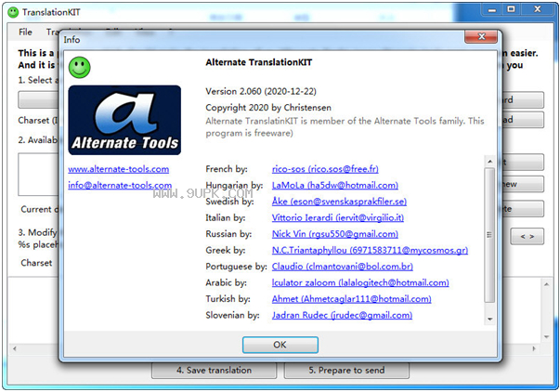Close the Info dialog with red X
The image size is (560, 392).
click(481, 36)
